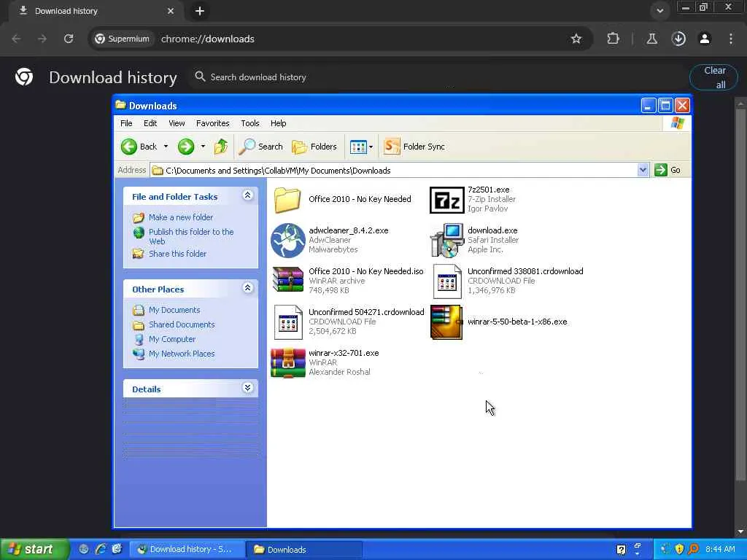Select winrar-x32-701.exe file icon
This screenshot has height=560, width=747.
pyautogui.click(x=287, y=363)
